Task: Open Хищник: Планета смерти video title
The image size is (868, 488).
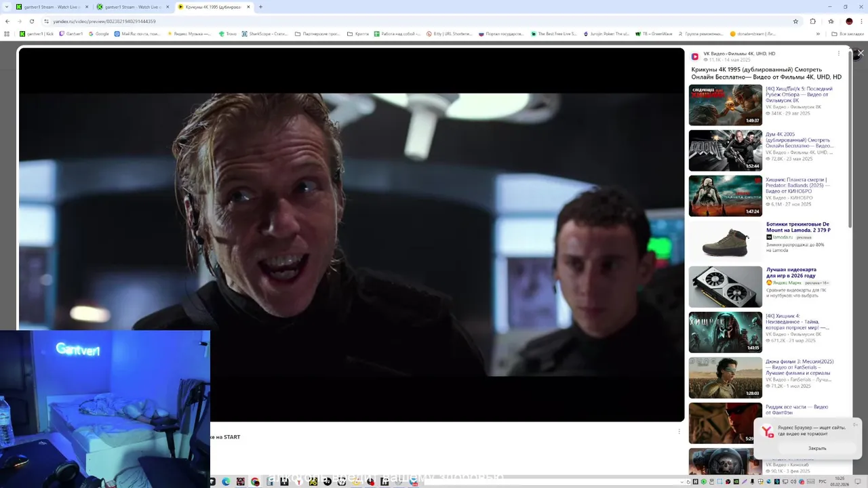Action: coord(798,185)
